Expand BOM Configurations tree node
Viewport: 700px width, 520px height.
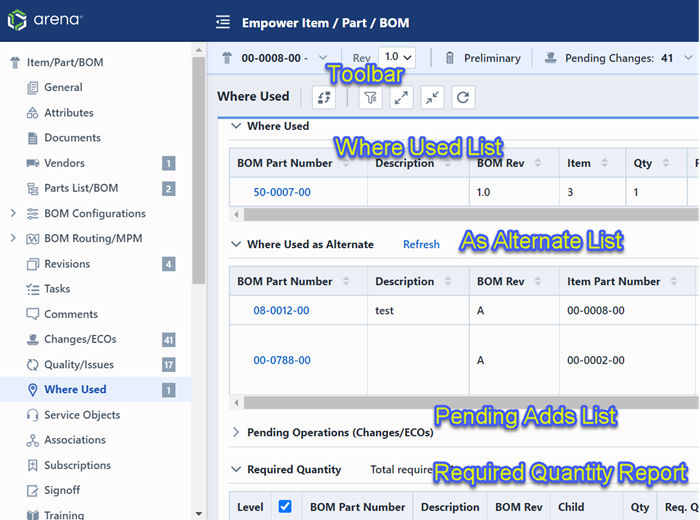tap(13, 214)
